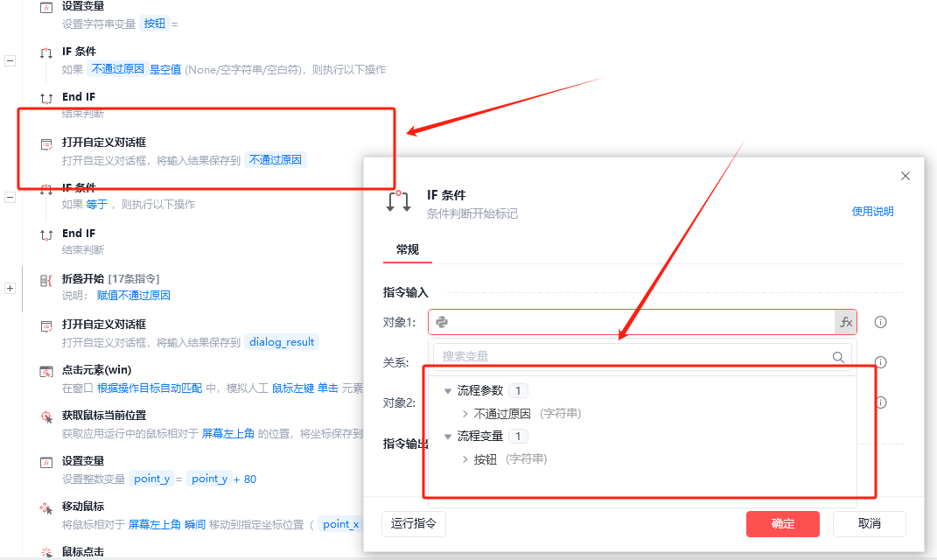Click the 单击 link in 点击元素 row
Screen dimensions: 937x560
327,388
